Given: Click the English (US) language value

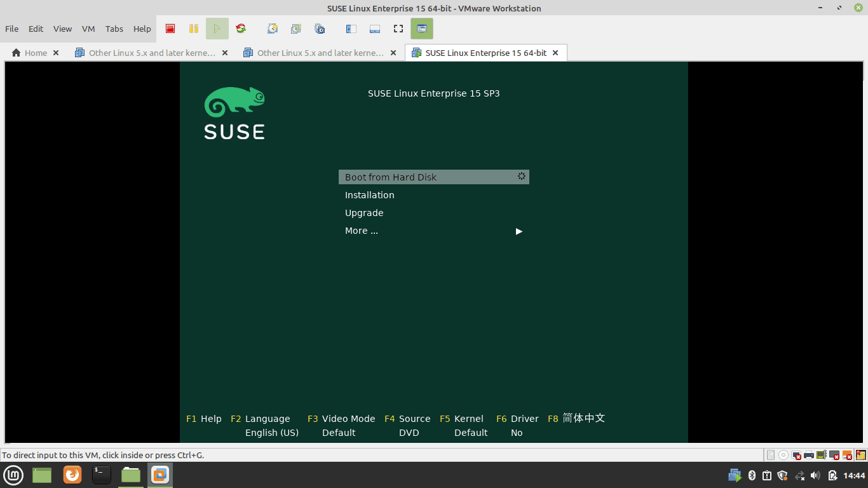Looking at the screenshot, I should coord(272,433).
